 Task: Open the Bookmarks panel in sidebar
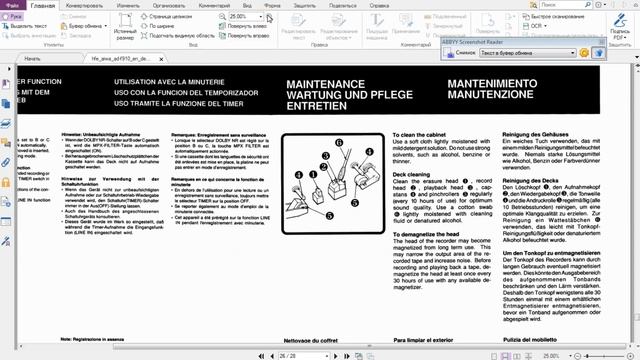coord(6,84)
